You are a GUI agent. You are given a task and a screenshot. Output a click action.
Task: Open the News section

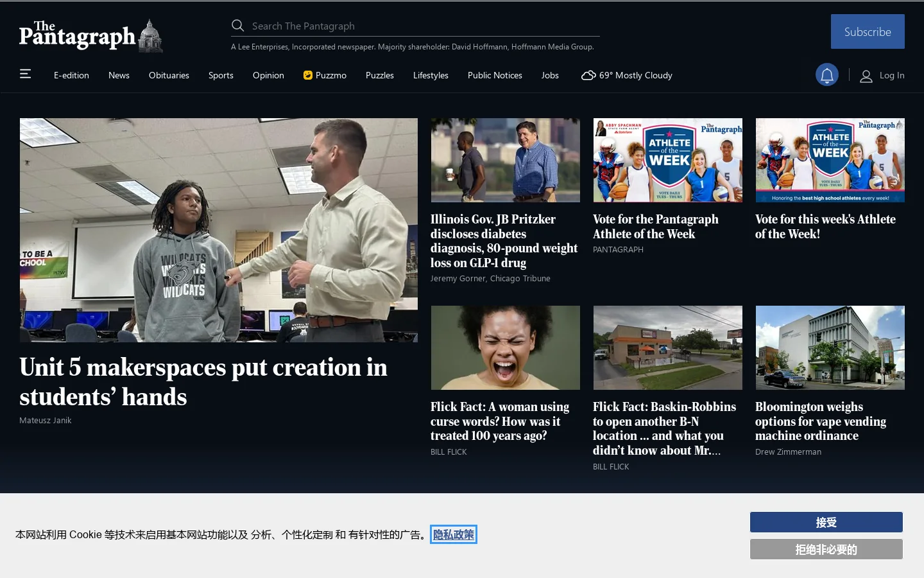(119, 75)
